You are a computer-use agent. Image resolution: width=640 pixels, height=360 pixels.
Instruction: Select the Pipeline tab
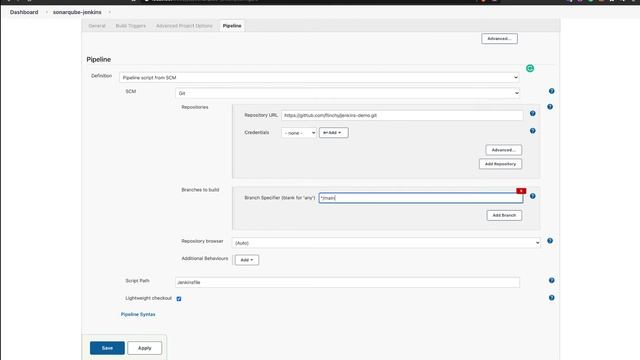[x=232, y=26]
